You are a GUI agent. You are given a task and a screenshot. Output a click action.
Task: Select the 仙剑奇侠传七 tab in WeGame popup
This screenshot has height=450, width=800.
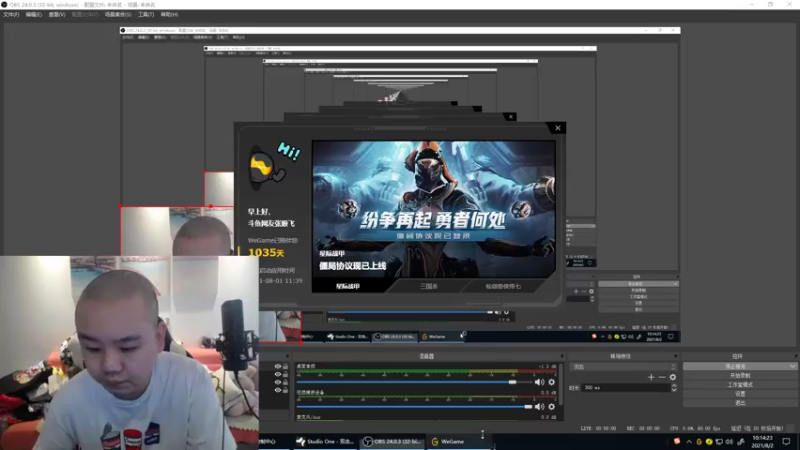(x=503, y=286)
